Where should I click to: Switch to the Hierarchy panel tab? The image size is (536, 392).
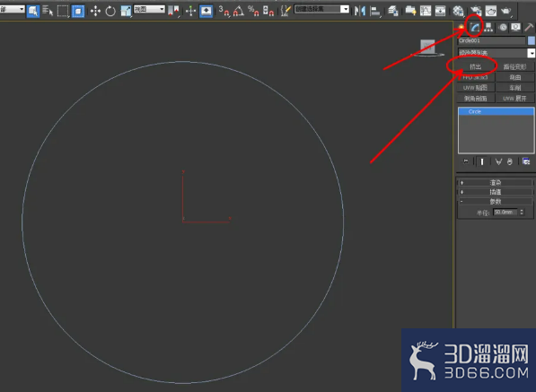click(488, 27)
